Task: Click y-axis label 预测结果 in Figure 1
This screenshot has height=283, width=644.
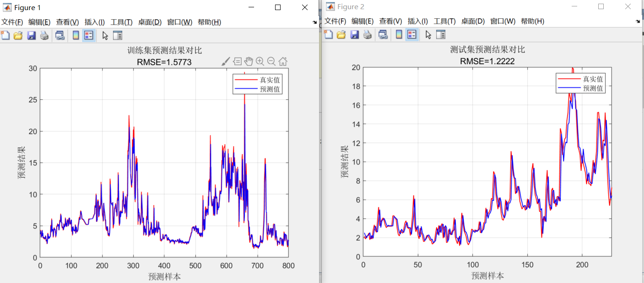Action: click(x=22, y=162)
